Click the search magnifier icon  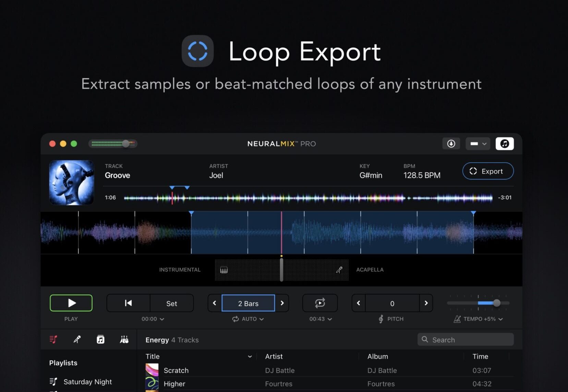point(425,340)
